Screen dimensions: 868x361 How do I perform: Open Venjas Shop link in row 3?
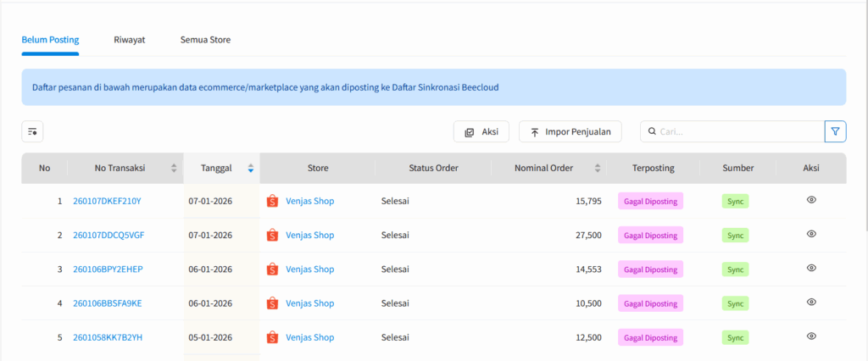click(x=310, y=269)
